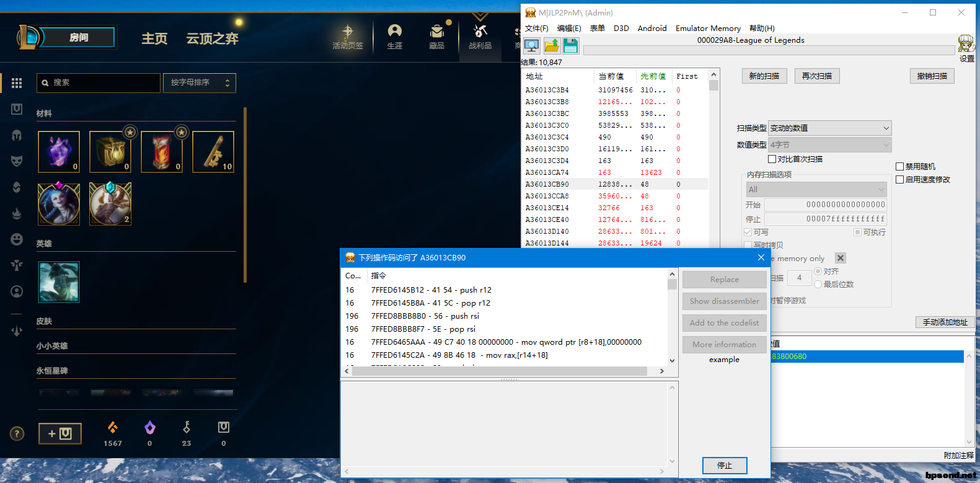Open the 表单 menu
980x483 pixels.
(x=598, y=28)
